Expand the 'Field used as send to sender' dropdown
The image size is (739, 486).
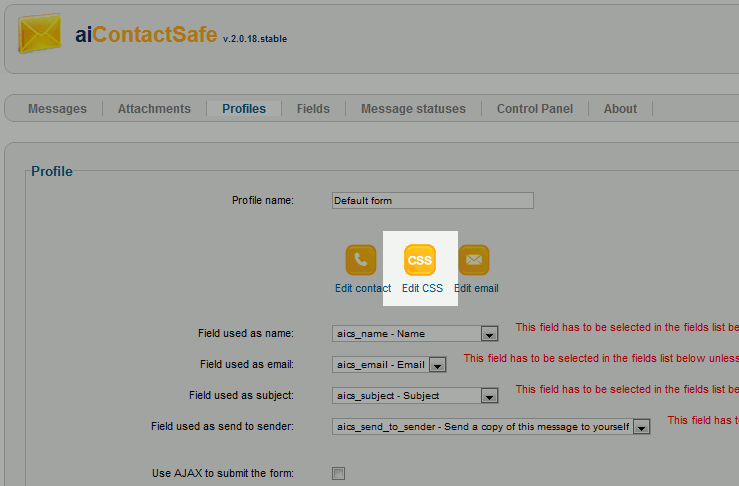tap(641, 427)
